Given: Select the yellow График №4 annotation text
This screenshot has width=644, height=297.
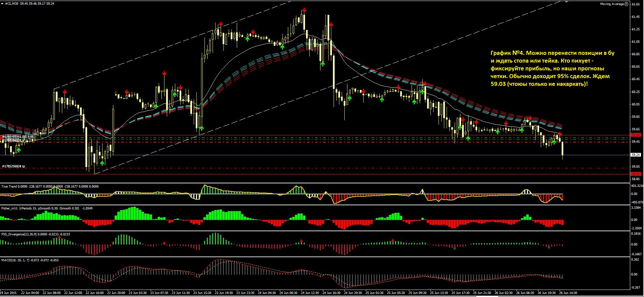Looking at the screenshot, I should pos(553,68).
